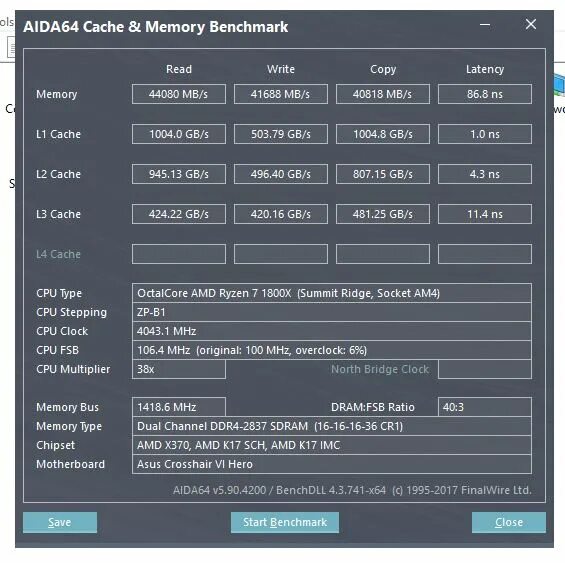Click L2 Cache Copy value 807.15 GB/s
Screen dimensions: 565x563
tap(383, 174)
